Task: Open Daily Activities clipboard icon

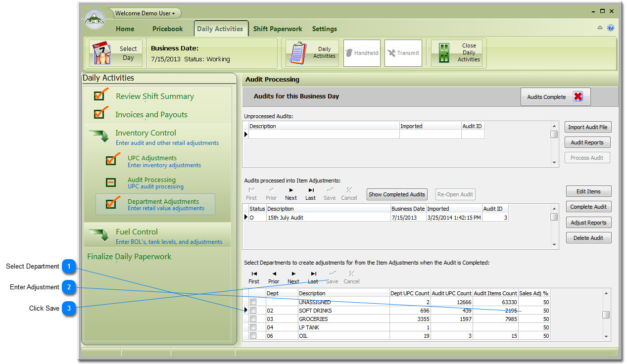Action: pos(298,53)
